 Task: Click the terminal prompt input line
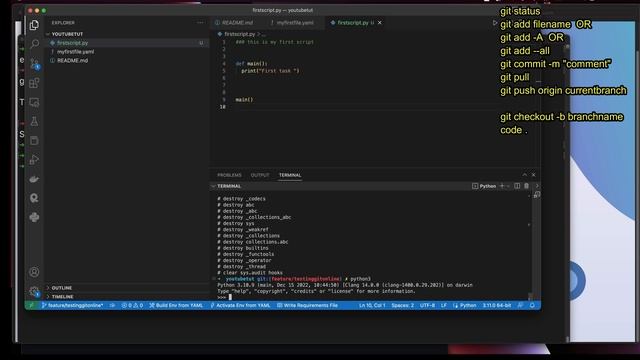[373, 297]
